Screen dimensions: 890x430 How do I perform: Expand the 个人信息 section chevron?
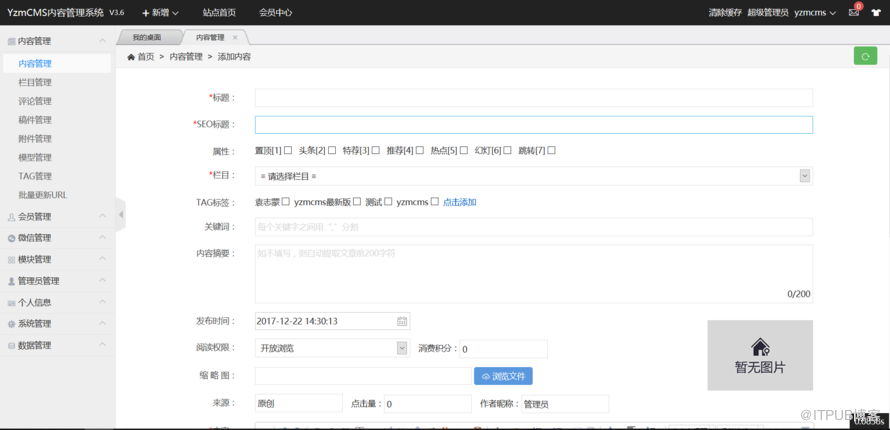click(102, 302)
